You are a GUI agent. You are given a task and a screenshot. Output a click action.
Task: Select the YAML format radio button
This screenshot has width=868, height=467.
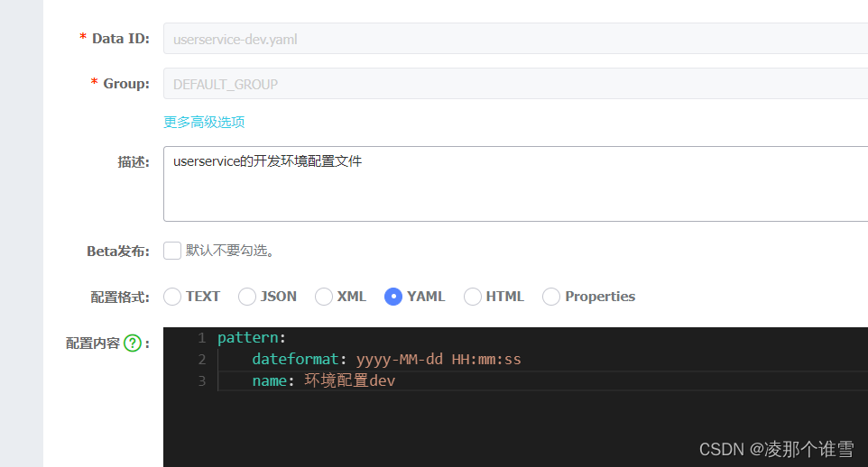point(393,297)
